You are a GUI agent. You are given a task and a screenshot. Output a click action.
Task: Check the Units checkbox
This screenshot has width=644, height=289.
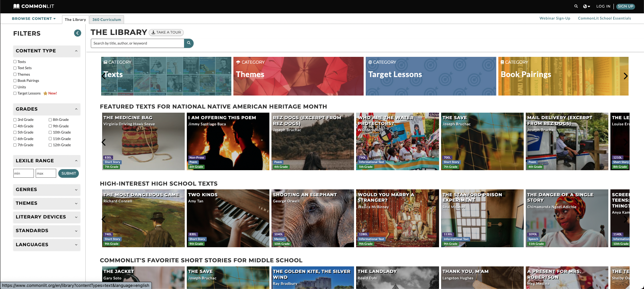point(15,87)
